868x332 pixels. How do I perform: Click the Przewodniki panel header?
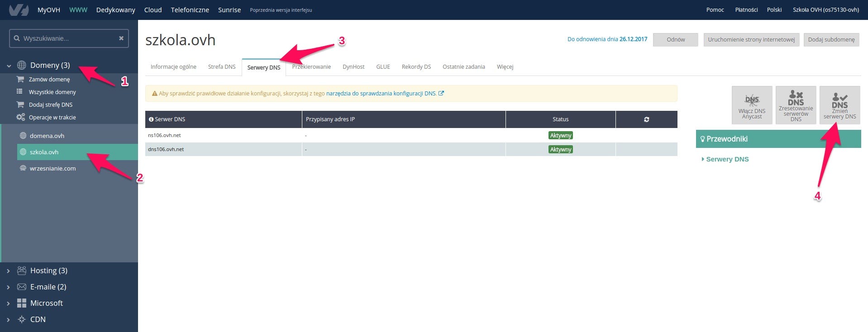pyautogui.click(x=778, y=139)
